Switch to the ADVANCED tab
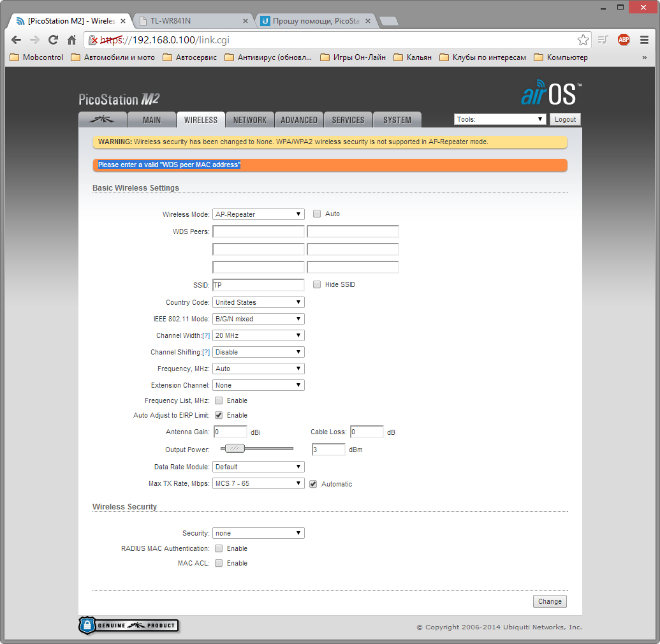This screenshot has height=644, width=660. (x=299, y=119)
